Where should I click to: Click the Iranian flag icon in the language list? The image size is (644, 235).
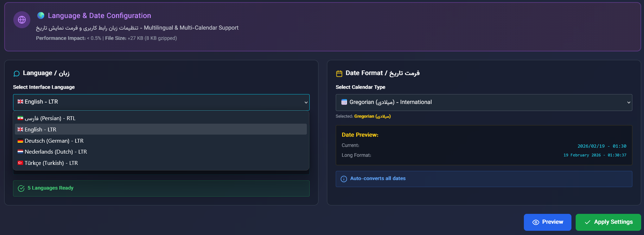click(20, 118)
